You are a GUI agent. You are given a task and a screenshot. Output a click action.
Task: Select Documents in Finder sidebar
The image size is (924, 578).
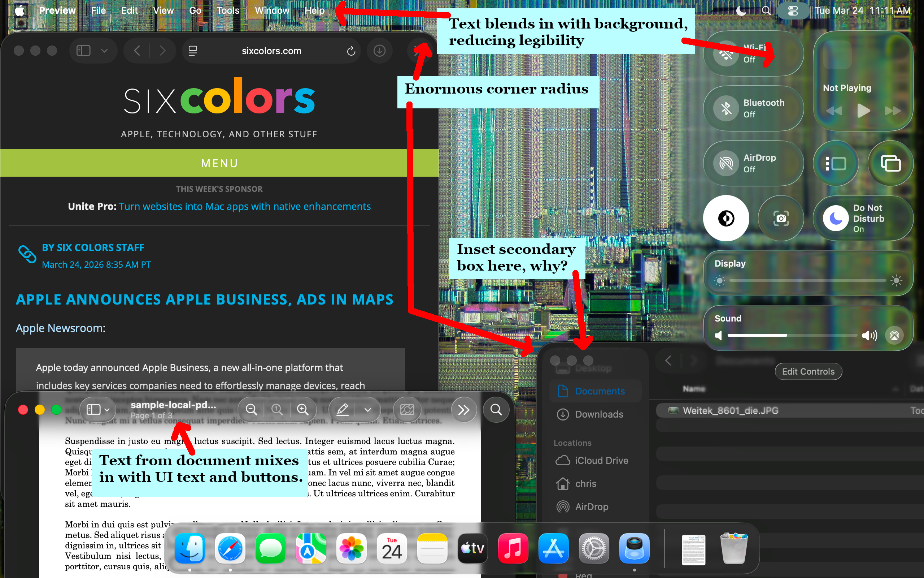point(595,391)
